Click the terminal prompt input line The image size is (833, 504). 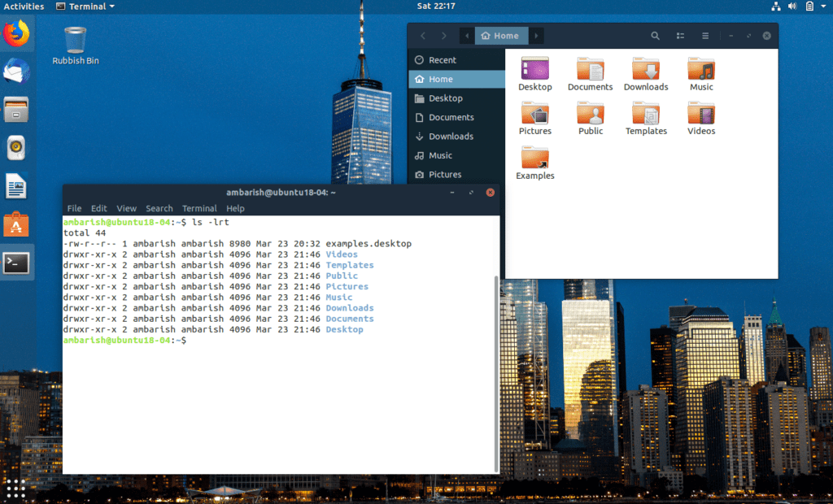pos(125,341)
